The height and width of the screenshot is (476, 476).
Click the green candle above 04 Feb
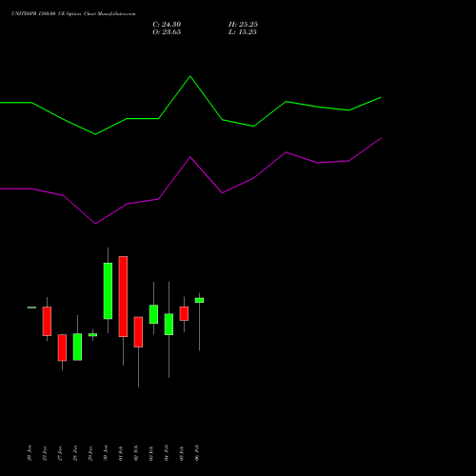coord(169,325)
